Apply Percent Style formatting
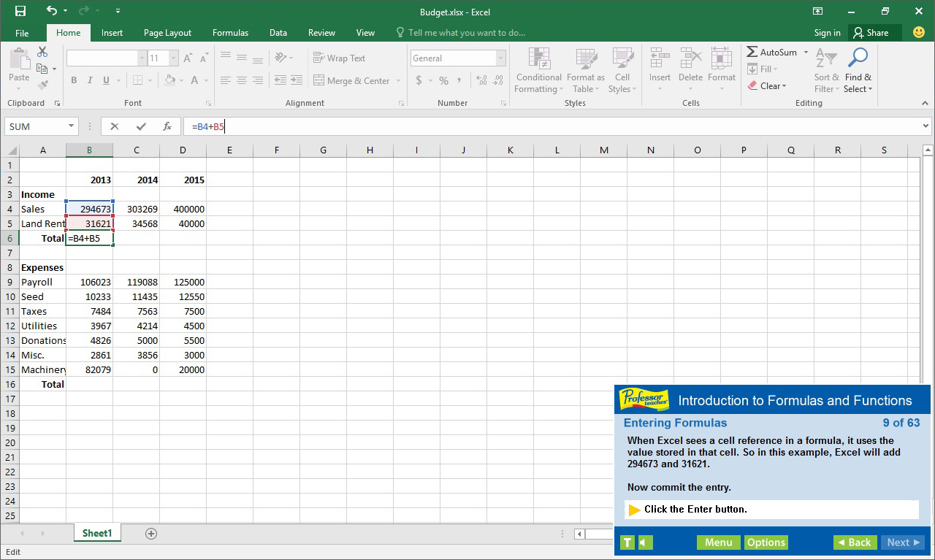935x560 pixels. 443,80
